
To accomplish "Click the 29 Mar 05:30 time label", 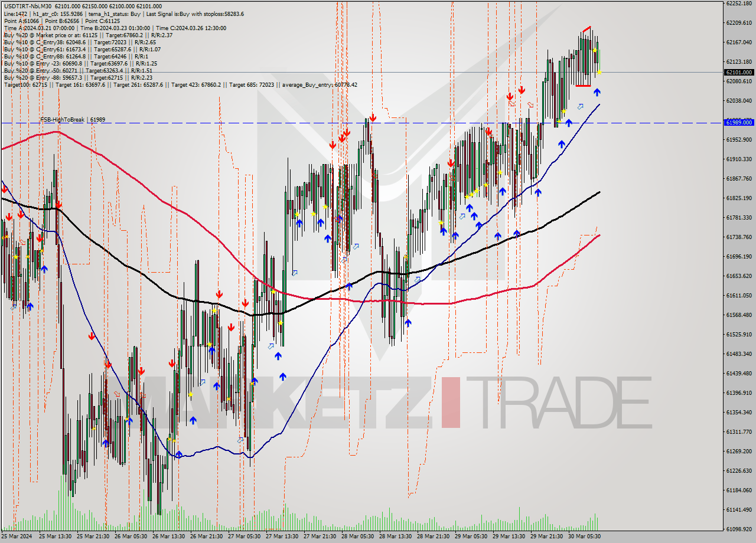I will [x=471, y=537].
